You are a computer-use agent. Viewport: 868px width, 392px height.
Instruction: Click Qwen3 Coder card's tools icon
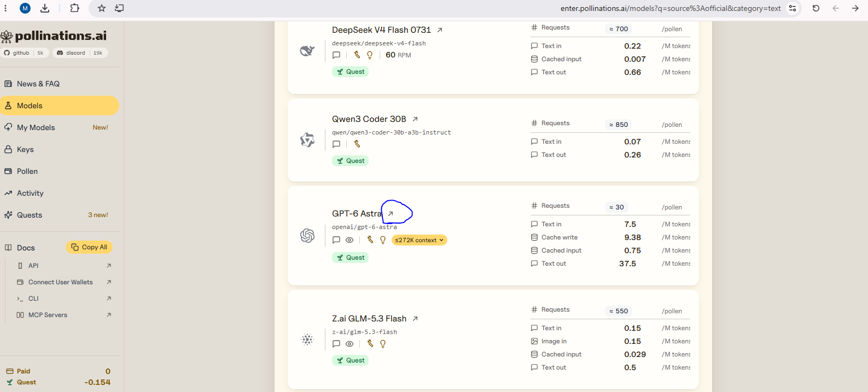[x=357, y=144]
